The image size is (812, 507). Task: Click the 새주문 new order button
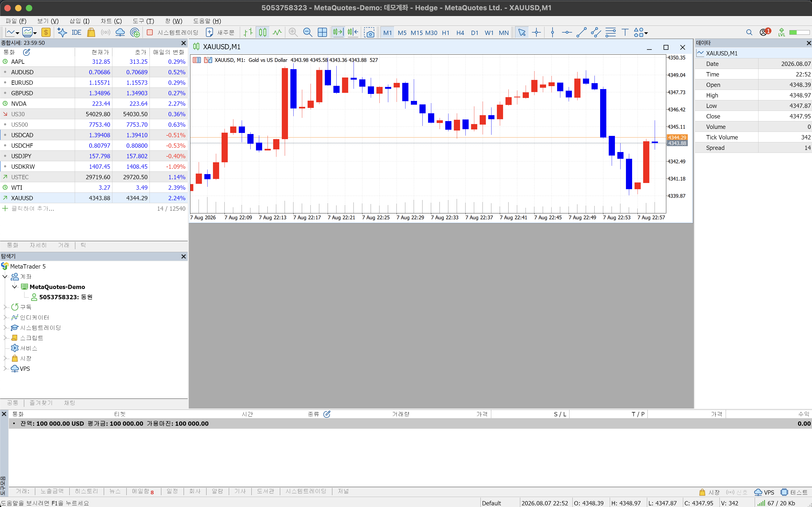220,33
